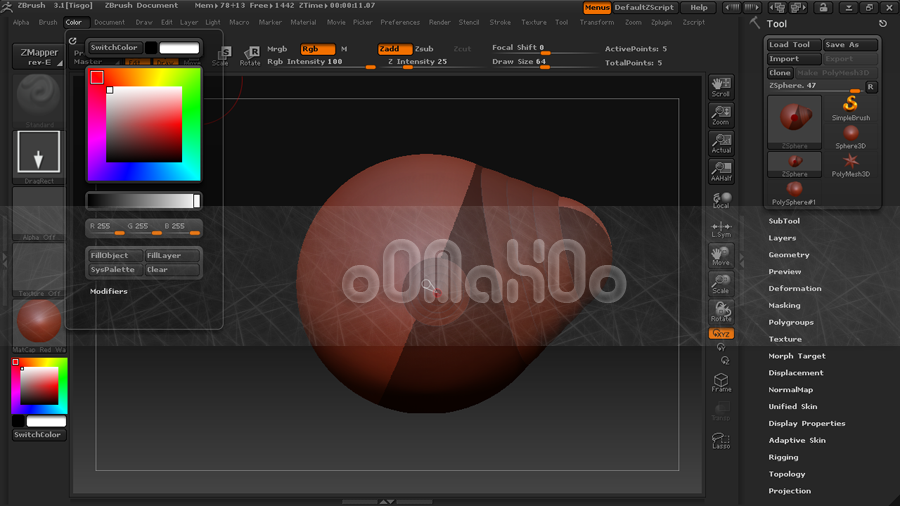900x506 pixels.
Task: Click the ZMapper rev-E button
Action: click(38, 56)
